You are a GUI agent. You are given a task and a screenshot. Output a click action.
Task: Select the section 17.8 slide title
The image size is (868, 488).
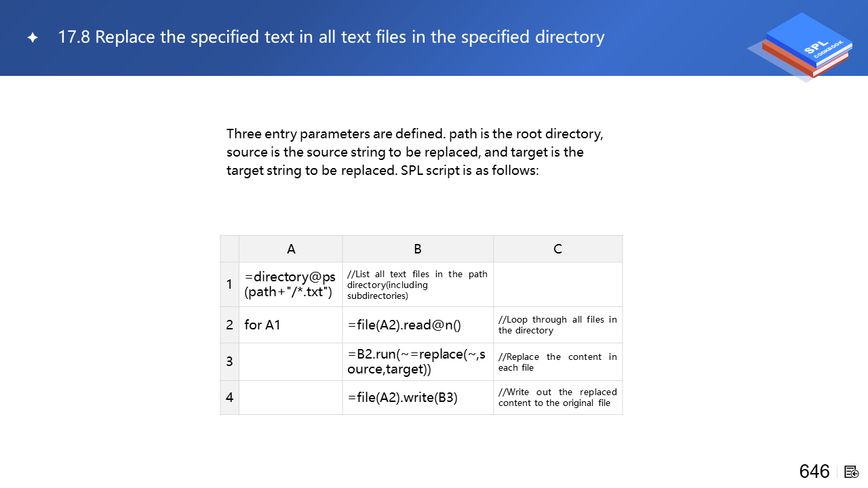pyautogui.click(x=331, y=37)
